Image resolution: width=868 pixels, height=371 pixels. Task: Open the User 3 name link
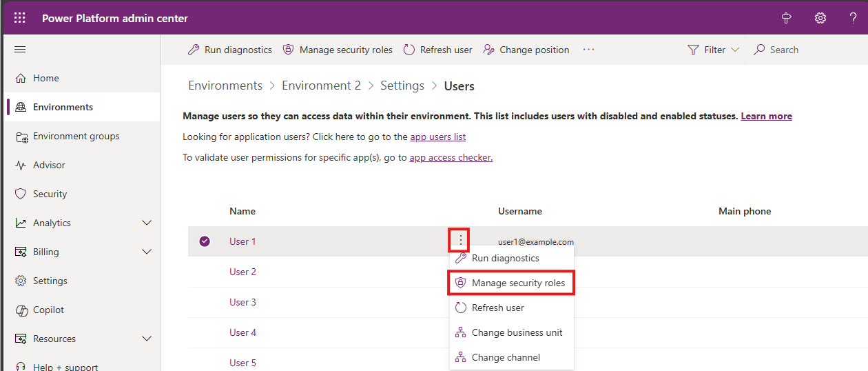[242, 302]
